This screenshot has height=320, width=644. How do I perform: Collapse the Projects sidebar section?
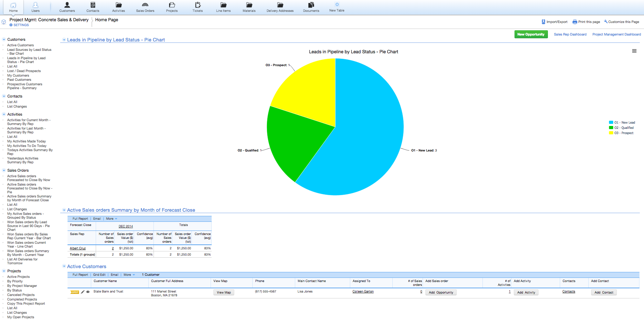(x=4, y=271)
